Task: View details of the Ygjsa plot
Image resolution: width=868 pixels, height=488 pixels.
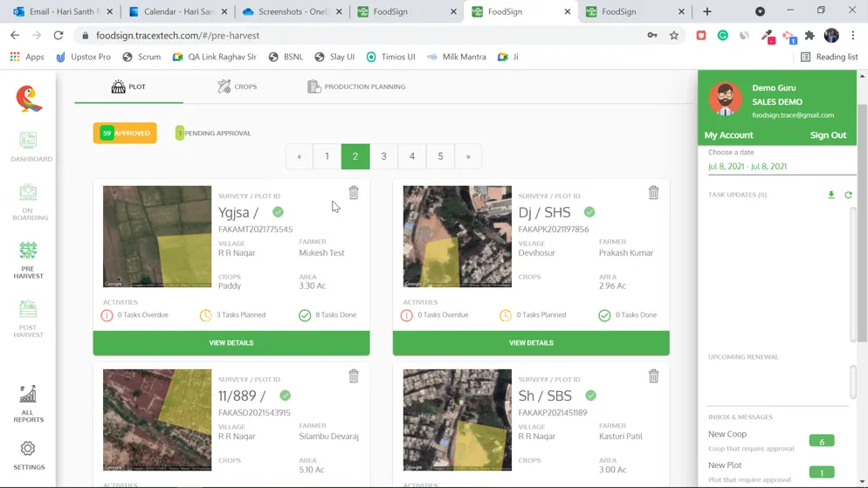Action: [x=231, y=343]
